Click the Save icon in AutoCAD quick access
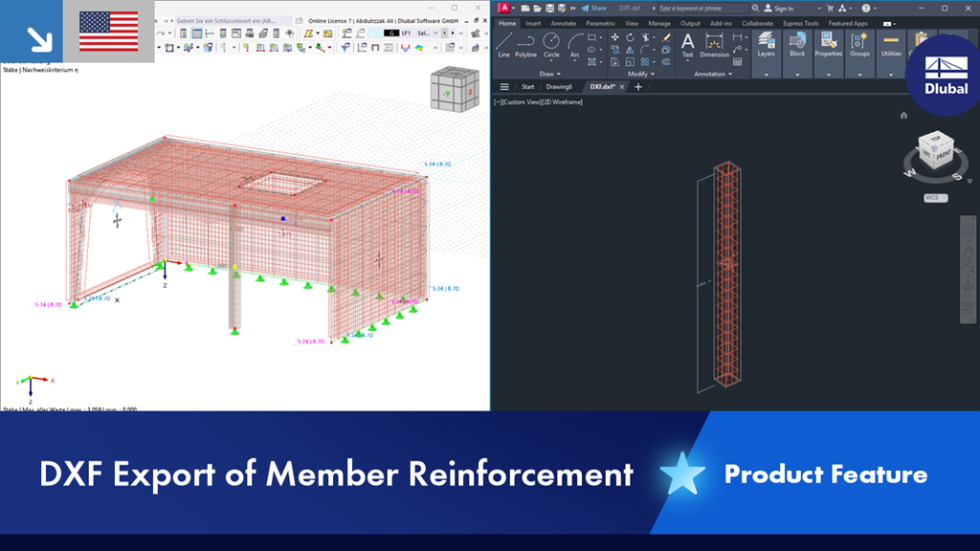Image resolution: width=980 pixels, height=551 pixels. (x=549, y=8)
